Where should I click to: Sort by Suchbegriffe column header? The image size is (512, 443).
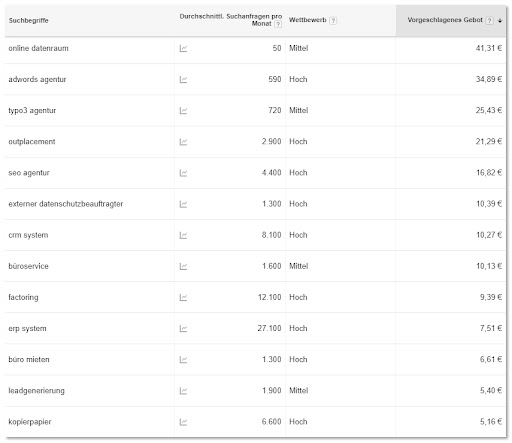(28, 21)
